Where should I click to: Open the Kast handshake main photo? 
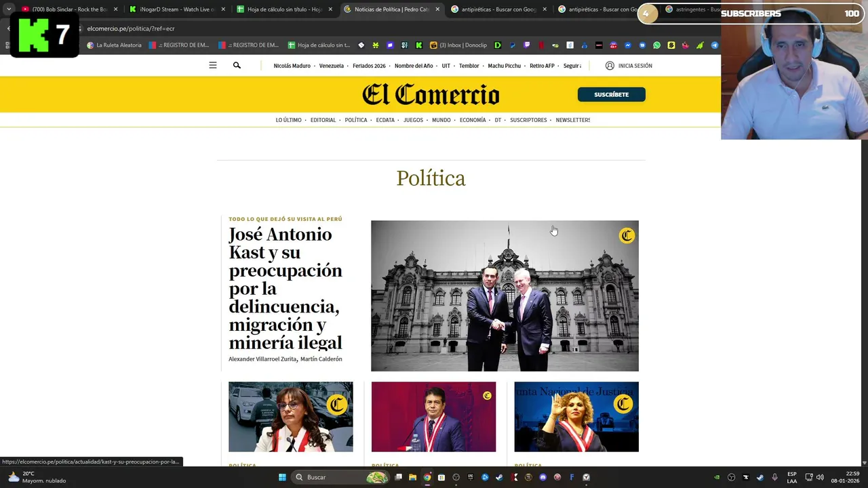tap(505, 296)
